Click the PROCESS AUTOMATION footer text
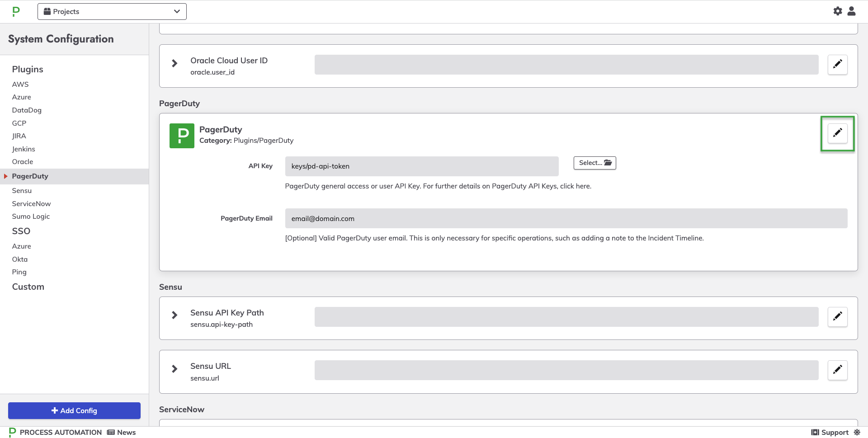The height and width of the screenshot is (438, 868). [61, 432]
